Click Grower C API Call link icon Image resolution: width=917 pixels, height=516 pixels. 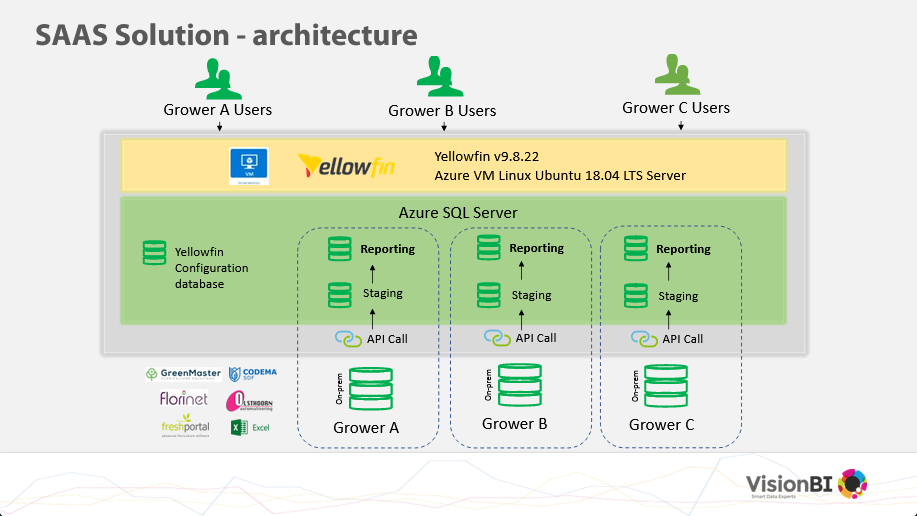(644, 339)
